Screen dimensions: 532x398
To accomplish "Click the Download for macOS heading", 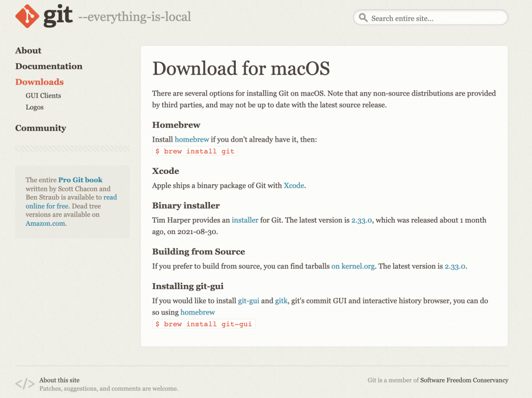I will tap(241, 68).
